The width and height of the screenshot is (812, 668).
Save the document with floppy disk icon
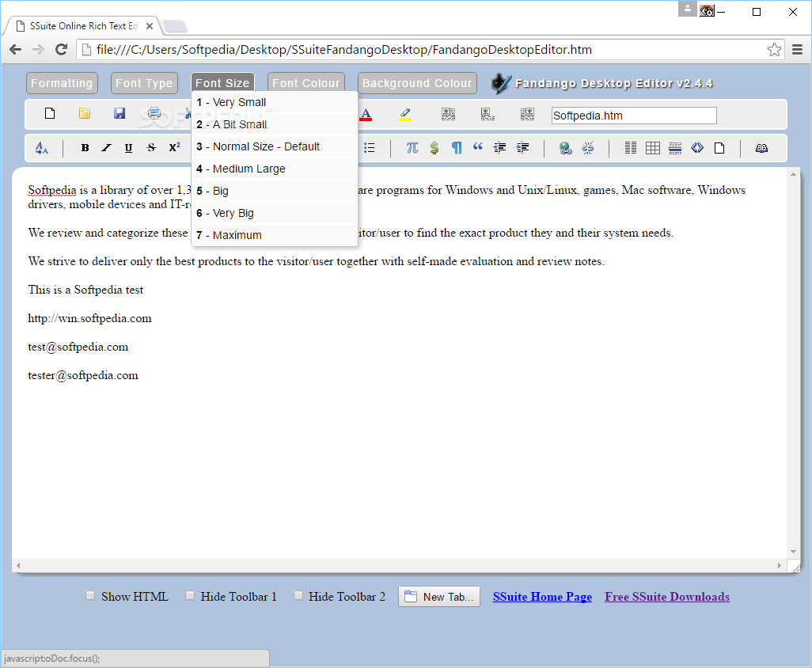point(120,113)
